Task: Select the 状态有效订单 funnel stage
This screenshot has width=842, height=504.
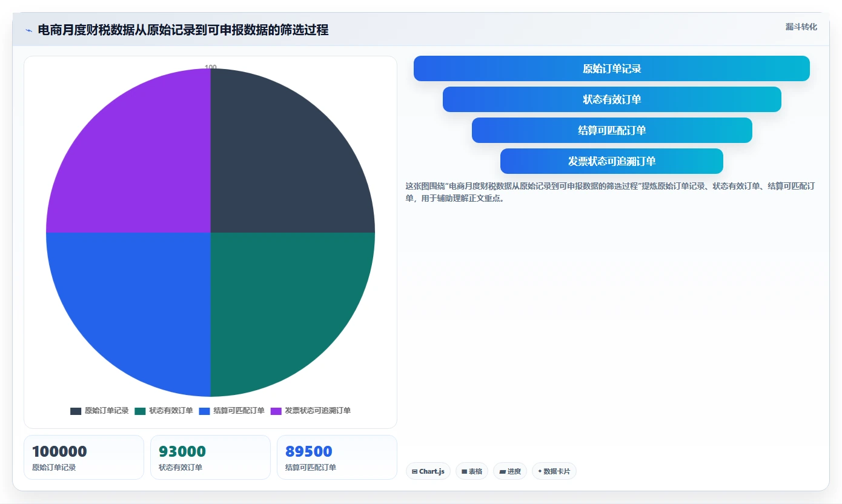Action: (612, 99)
